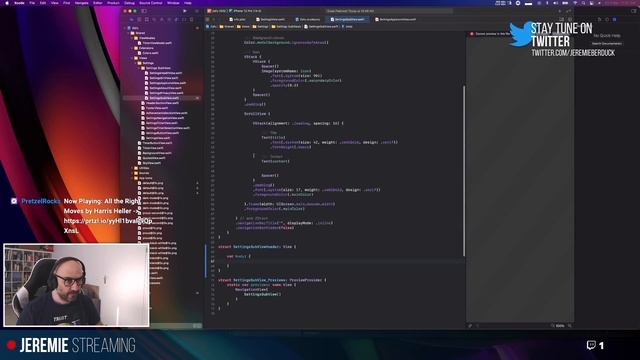Image resolution: width=640 pixels, height=360 pixels.
Task: Open the Help menu
Action: click(x=188, y=3)
